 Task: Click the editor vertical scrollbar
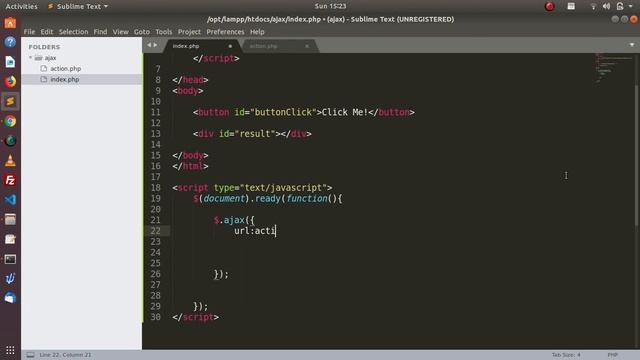click(637, 155)
